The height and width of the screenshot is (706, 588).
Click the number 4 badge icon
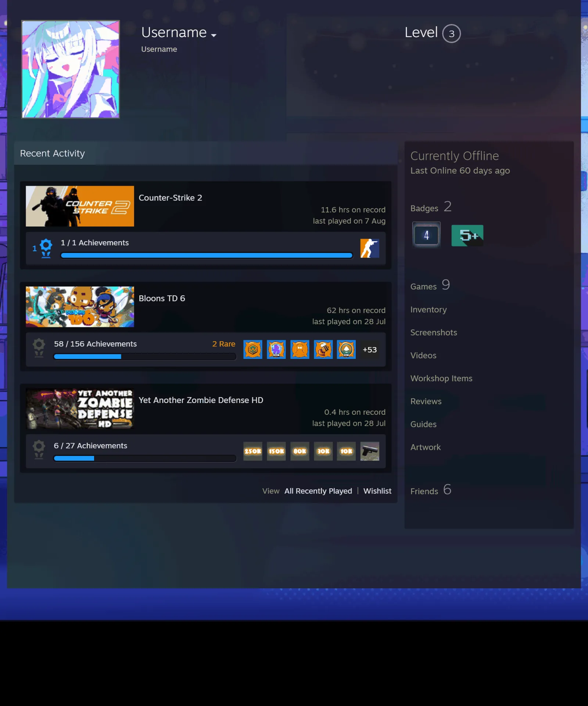(426, 235)
